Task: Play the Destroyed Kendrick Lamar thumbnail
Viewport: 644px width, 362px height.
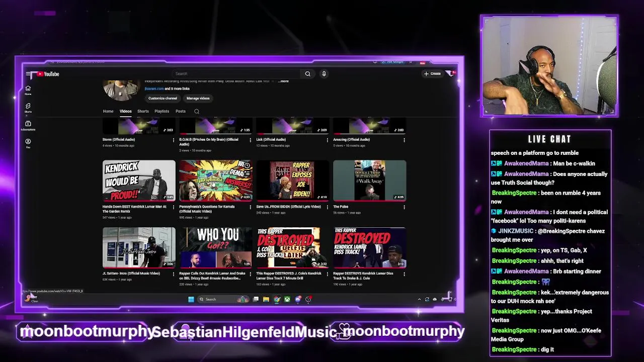Action: [x=369, y=247]
